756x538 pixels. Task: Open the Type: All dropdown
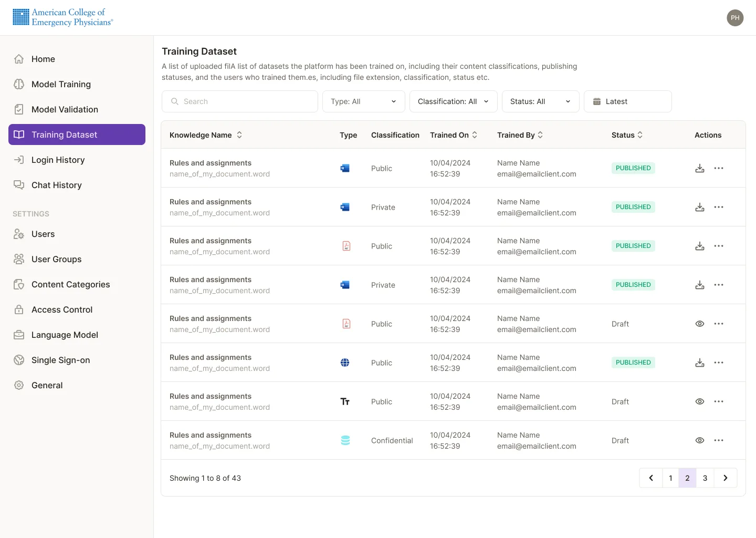pos(364,101)
